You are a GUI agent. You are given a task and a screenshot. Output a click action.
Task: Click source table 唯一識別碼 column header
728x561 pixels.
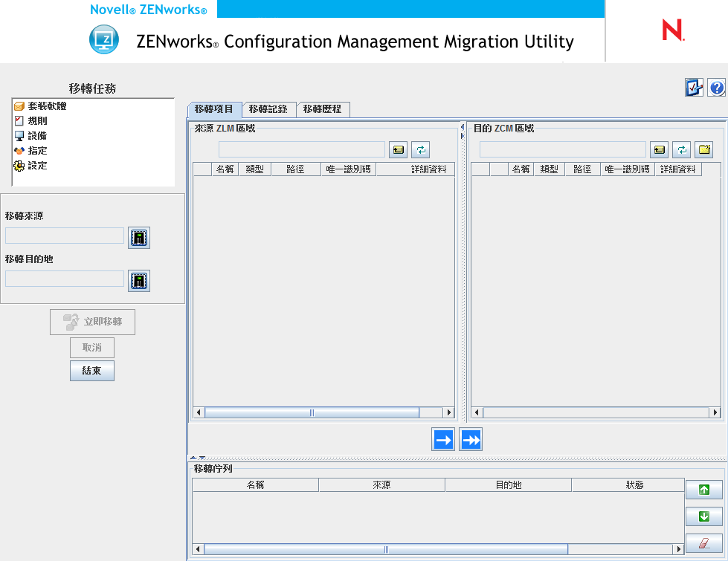pyautogui.click(x=348, y=169)
